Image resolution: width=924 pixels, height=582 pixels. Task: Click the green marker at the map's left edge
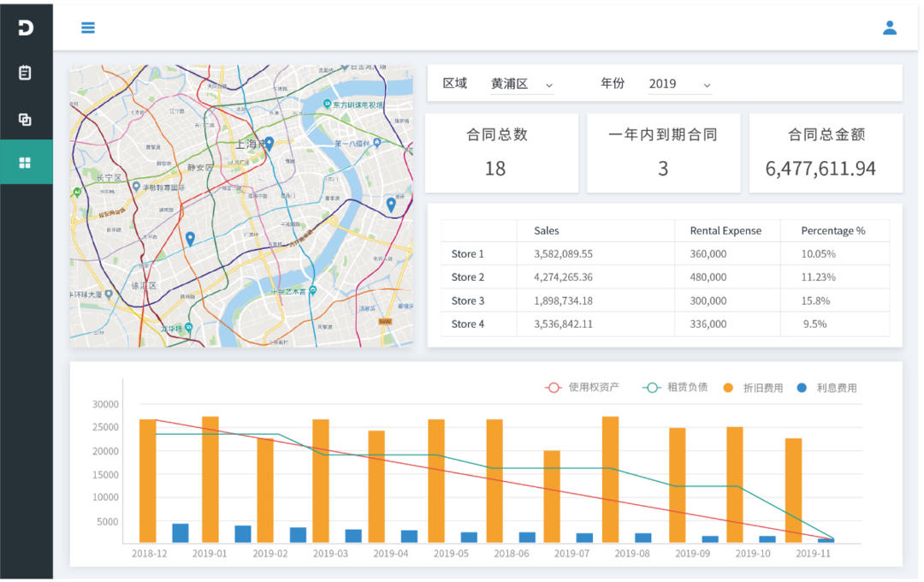77,192
